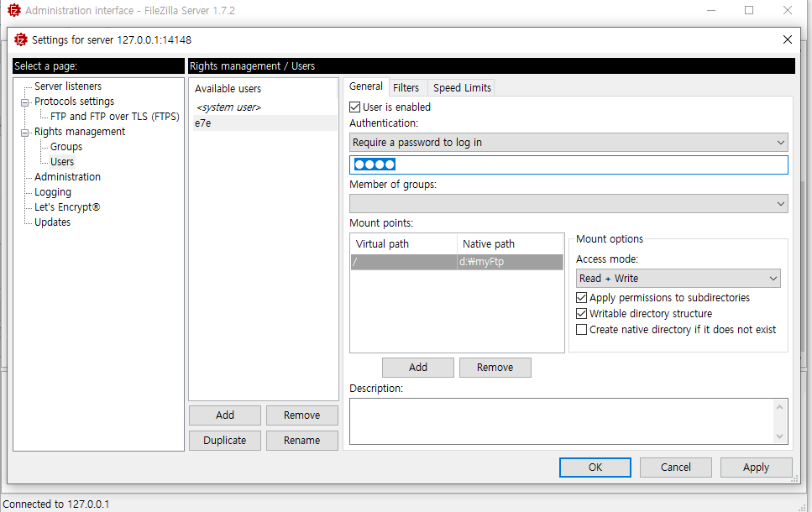Minimize the Administration interface window
This screenshot has width=812, height=512.
click(711, 10)
